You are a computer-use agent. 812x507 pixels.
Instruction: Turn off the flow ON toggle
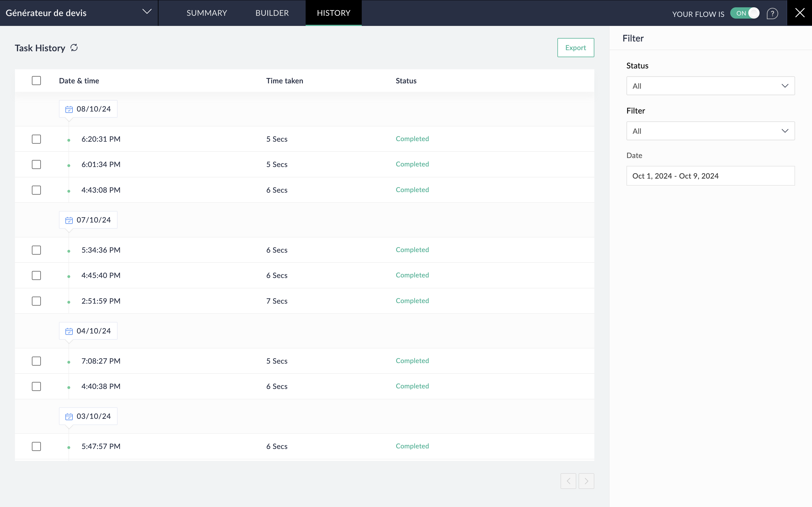coord(745,14)
